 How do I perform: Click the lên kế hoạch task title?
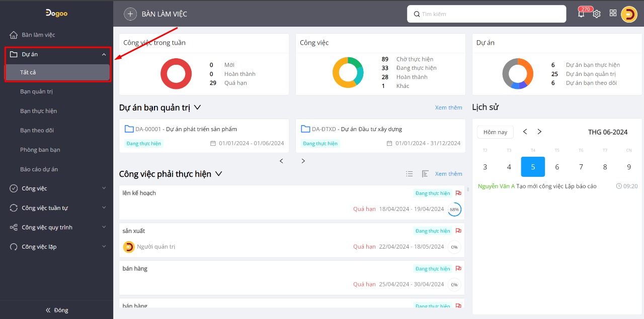click(x=139, y=193)
